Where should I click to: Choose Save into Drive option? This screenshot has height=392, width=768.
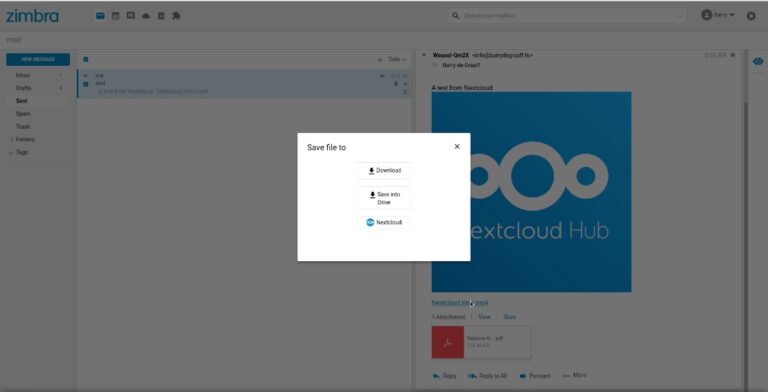pos(384,198)
